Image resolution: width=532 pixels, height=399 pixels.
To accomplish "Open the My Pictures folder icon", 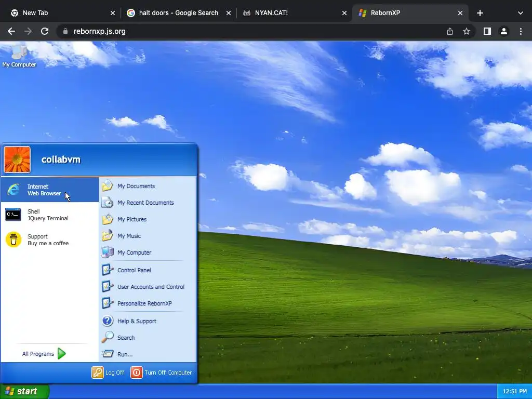I will [x=108, y=219].
